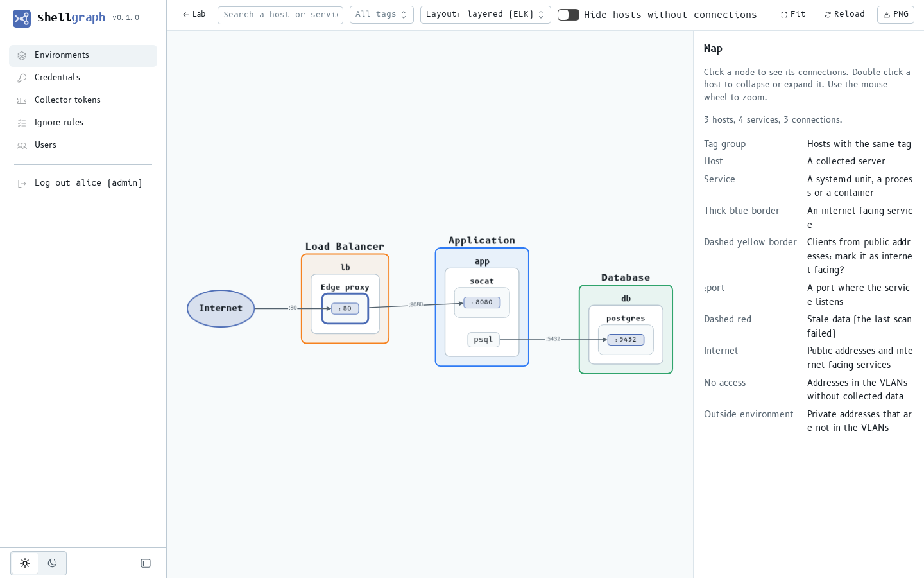Collapse the sidebar panel icon
Viewport: 924px width, 578px height.
coord(146,563)
